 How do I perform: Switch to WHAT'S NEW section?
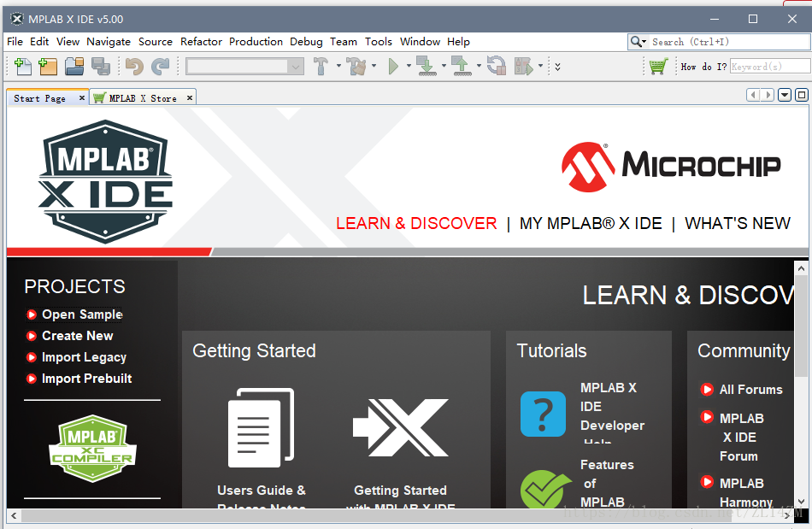[738, 223]
